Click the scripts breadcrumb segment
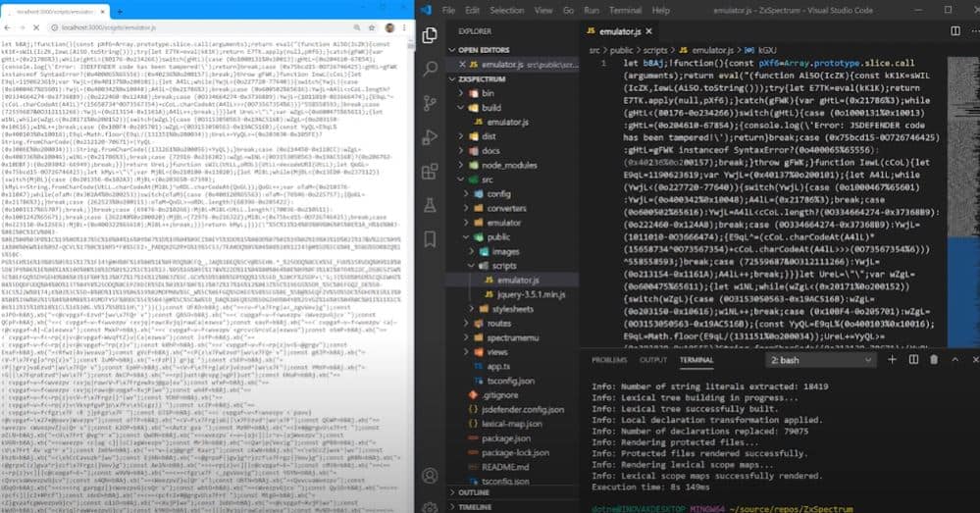 point(655,50)
